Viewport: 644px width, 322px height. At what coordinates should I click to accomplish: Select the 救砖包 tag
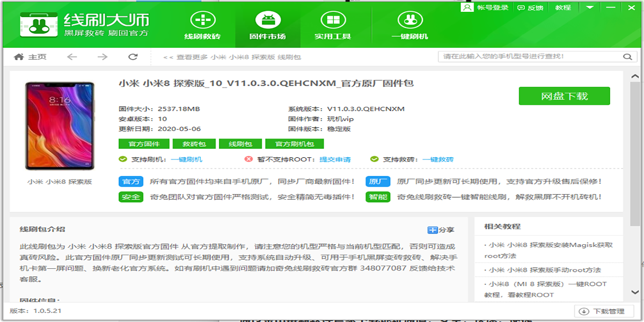point(194,144)
